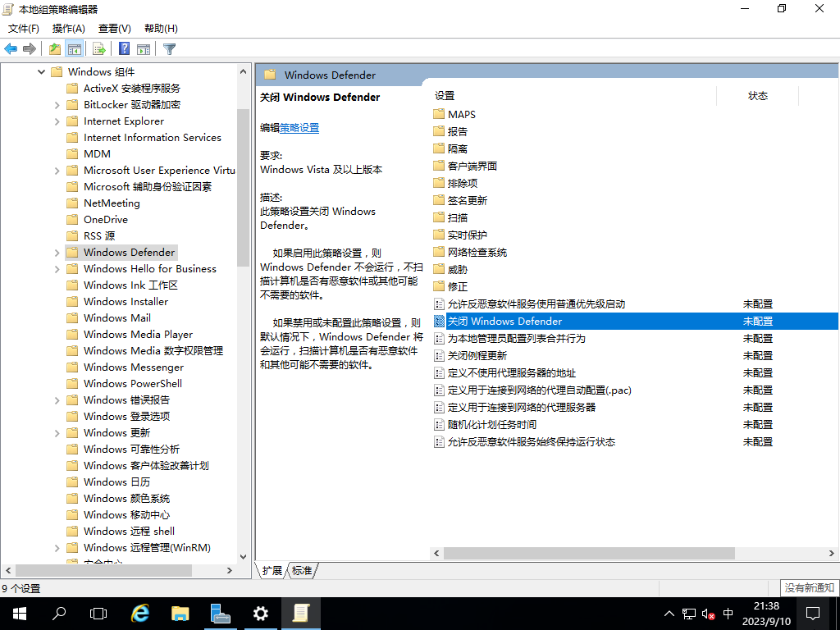Click the volume muted tray icon
Image resolution: width=840 pixels, height=630 pixels.
pos(708,614)
